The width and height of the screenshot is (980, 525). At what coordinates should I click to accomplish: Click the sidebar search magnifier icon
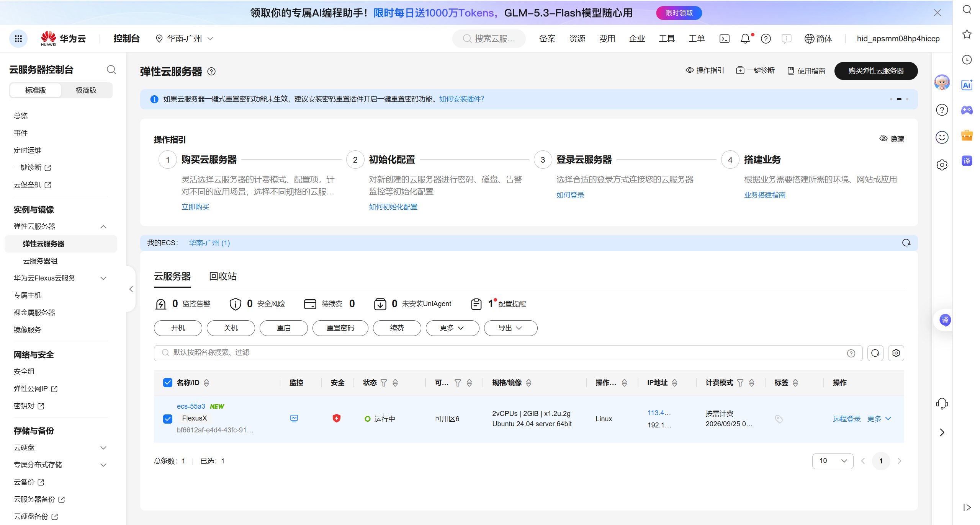click(x=111, y=70)
